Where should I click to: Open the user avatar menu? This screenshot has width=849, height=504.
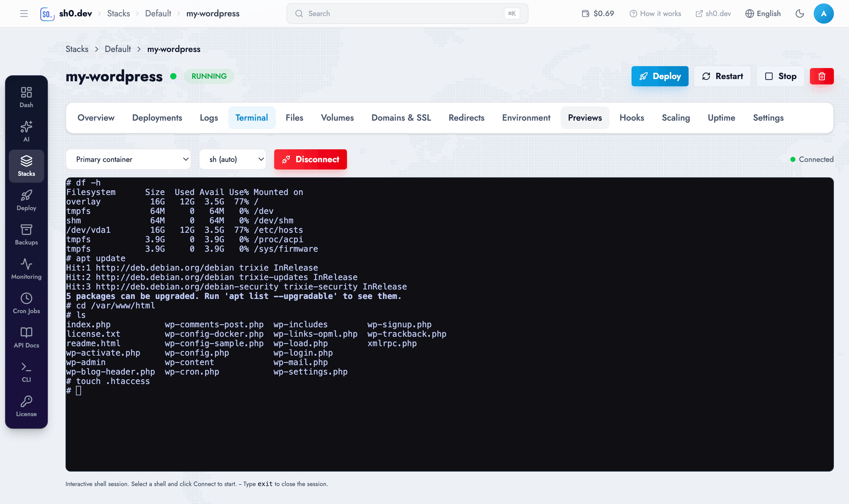[823, 14]
